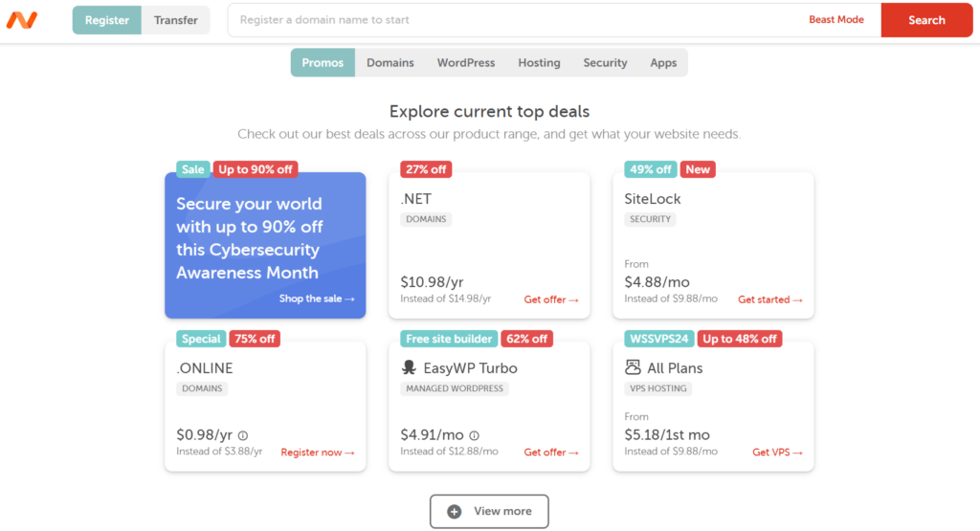Enable Beast Mode search
980x531 pixels.
pyautogui.click(x=836, y=19)
